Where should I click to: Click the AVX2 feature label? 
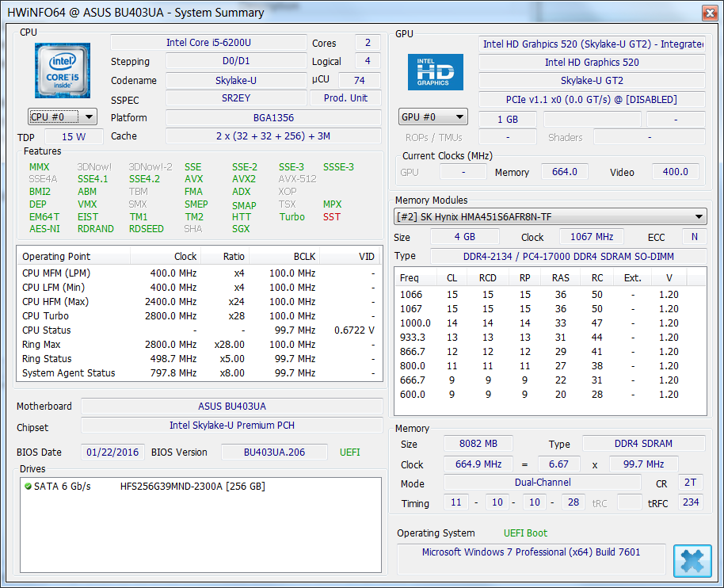(x=244, y=179)
